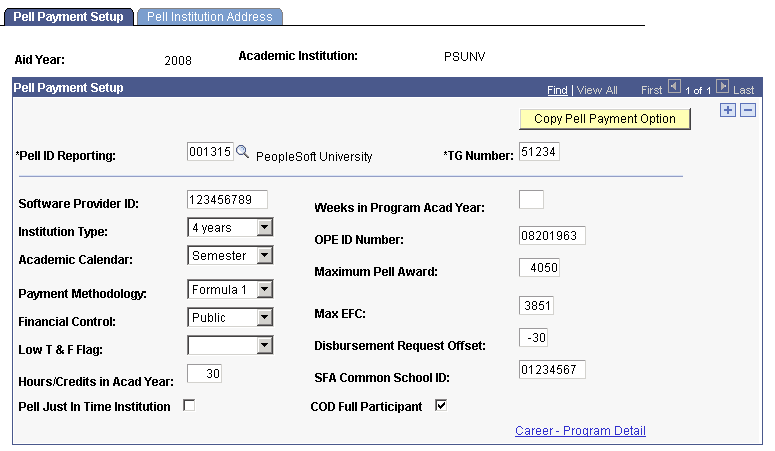
Task: Go to previous row arrow icon
Action: click(675, 88)
